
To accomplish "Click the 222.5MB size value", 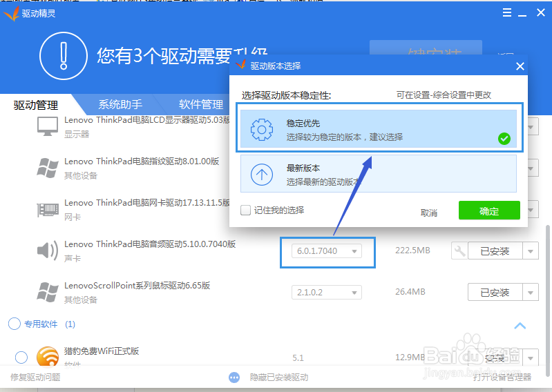I will click(412, 251).
